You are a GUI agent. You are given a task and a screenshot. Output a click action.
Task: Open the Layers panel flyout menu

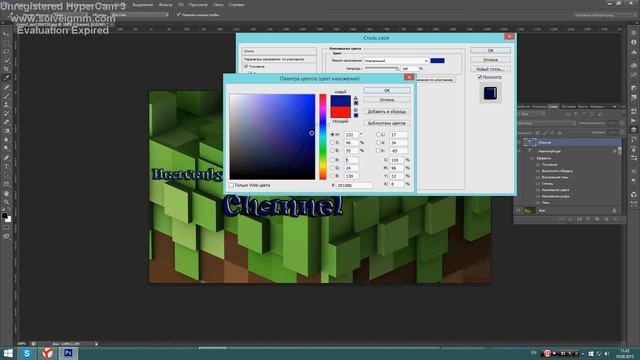tap(622, 107)
